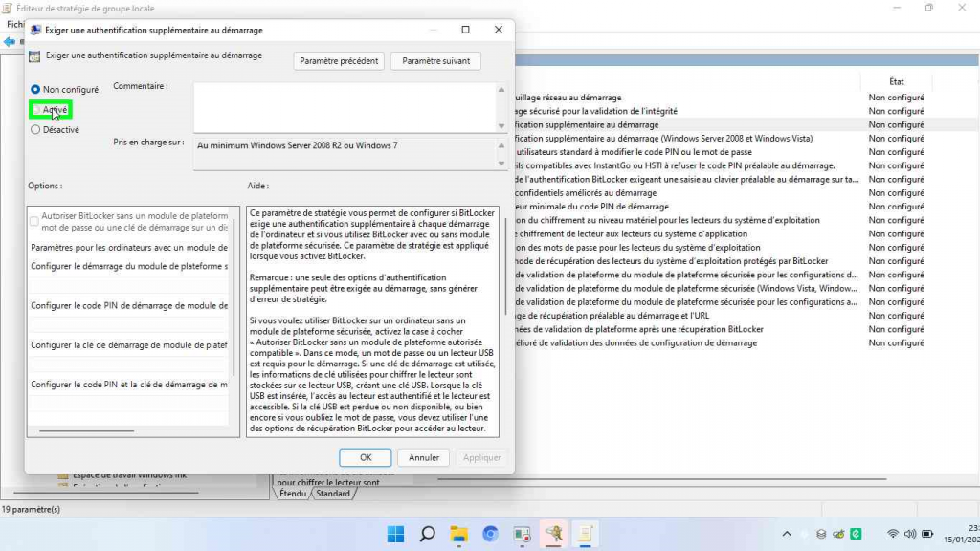Click the volume speaker tray icon
This screenshot has height=551, width=980.
pyautogui.click(x=911, y=534)
